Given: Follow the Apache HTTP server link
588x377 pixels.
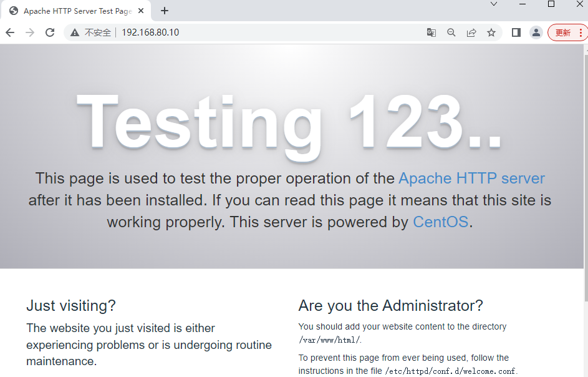Looking at the screenshot, I should click(x=471, y=179).
